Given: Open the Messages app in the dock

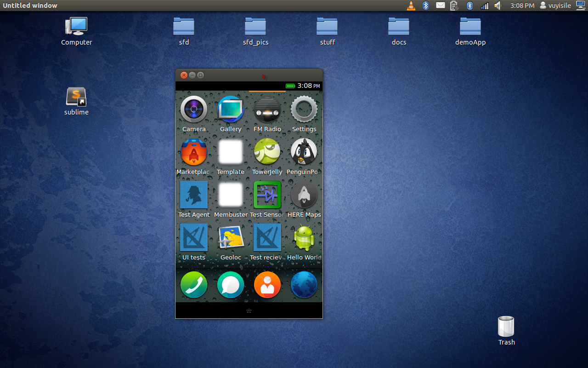Looking at the screenshot, I should (231, 285).
